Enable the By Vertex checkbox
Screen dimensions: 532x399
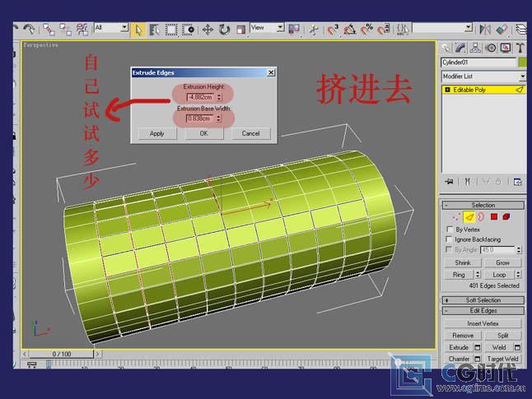coord(450,230)
